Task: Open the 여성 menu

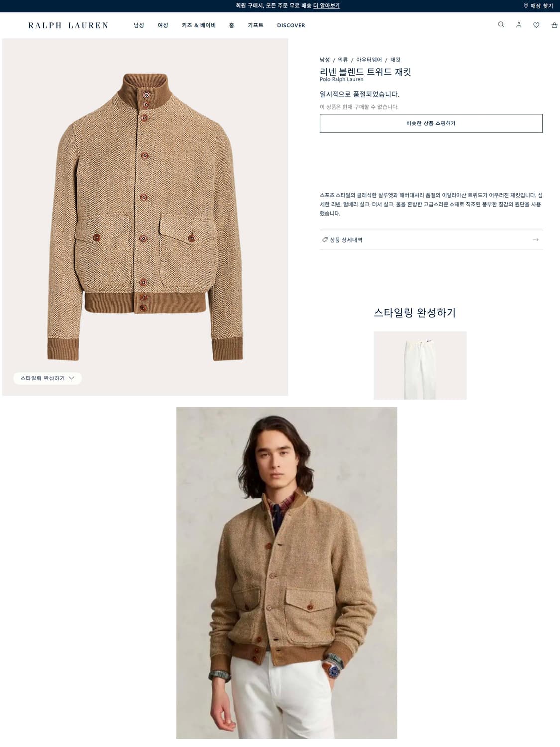Action: (163, 25)
